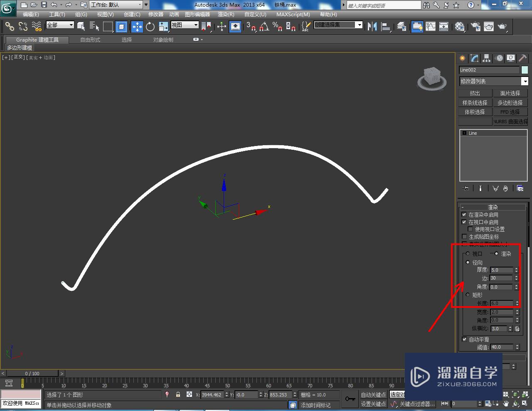Click the Line002 object color swatch

(x=525, y=70)
